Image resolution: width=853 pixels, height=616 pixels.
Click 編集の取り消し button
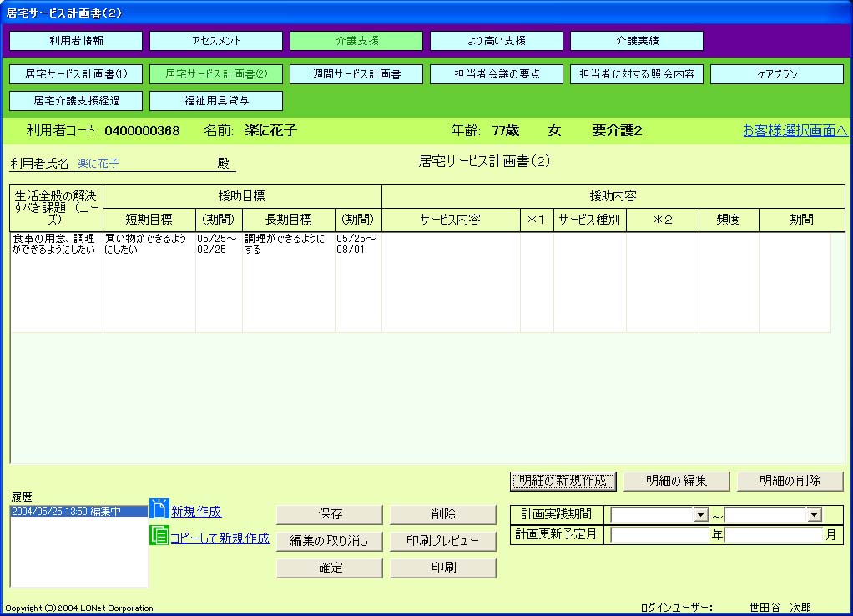coord(330,541)
